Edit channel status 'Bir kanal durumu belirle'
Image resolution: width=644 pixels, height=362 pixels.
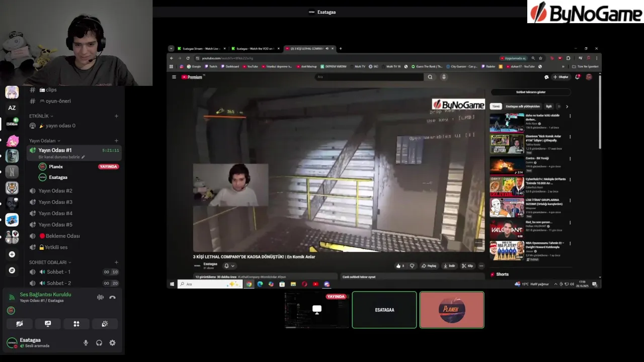point(62,157)
